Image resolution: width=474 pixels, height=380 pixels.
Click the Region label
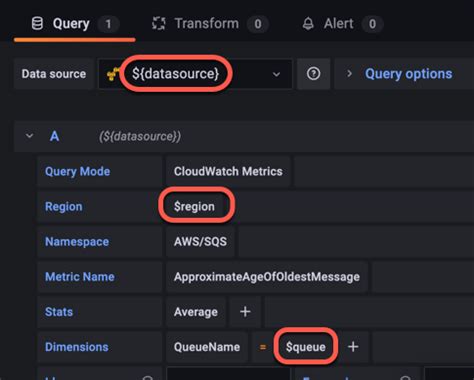click(x=64, y=207)
